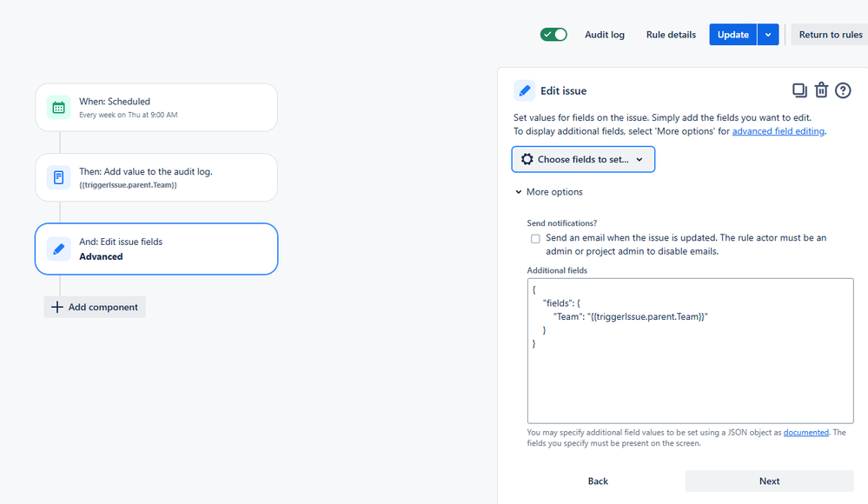Open the Audit log tab
This screenshot has height=504, width=868.
click(x=605, y=35)
